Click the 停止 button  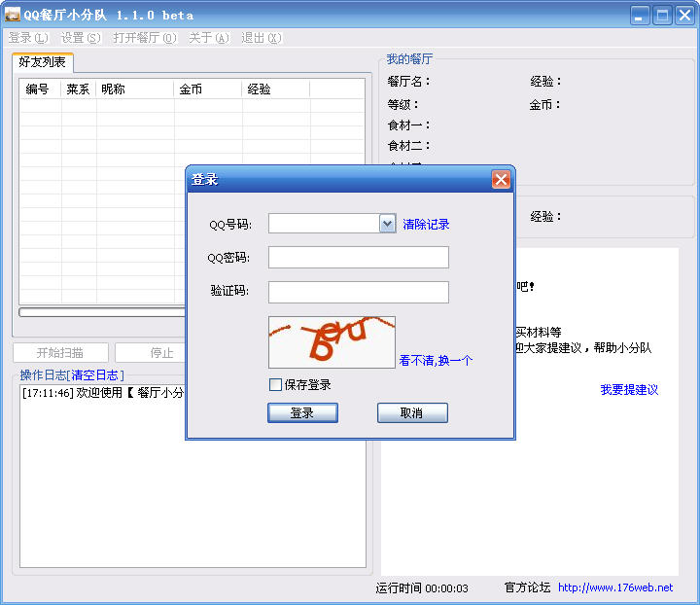tap(150, 353)
